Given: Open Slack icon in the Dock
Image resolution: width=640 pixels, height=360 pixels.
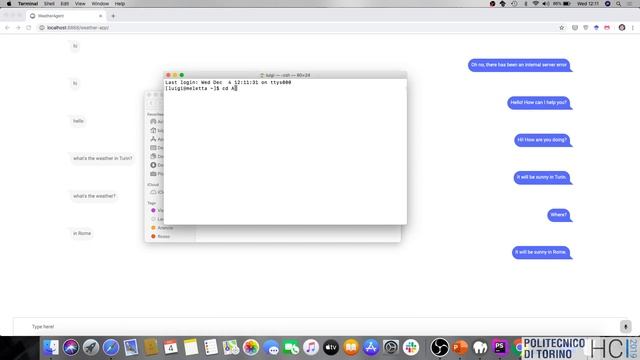Looking at the screenshot, I should click(x=411, y=347).
